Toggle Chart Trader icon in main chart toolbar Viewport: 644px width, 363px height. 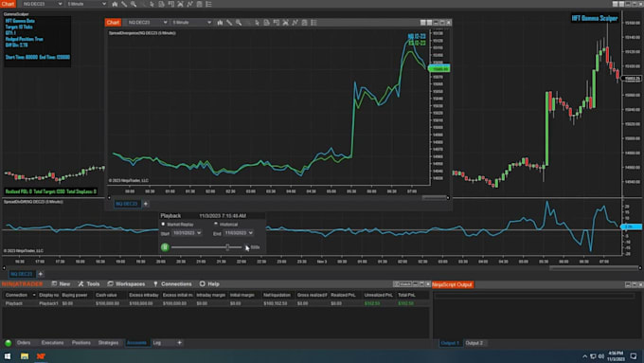[x=170, y=4]
